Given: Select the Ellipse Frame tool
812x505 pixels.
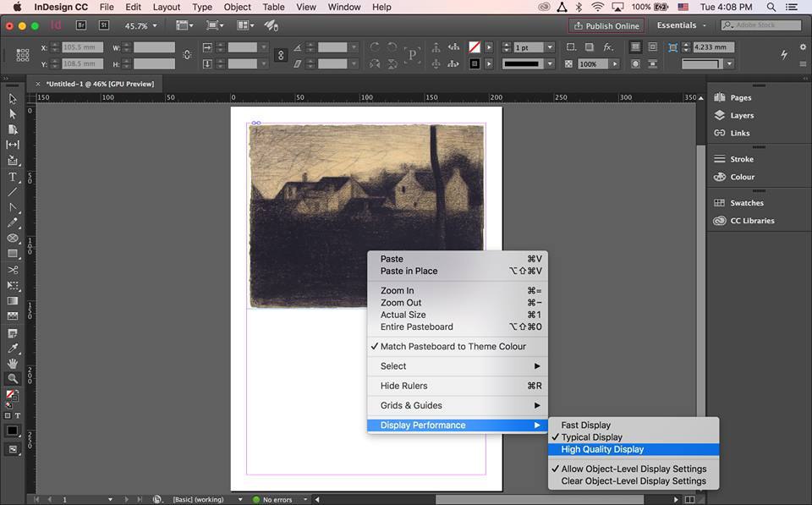Looking at the screenshot, I should pos(13,239).
